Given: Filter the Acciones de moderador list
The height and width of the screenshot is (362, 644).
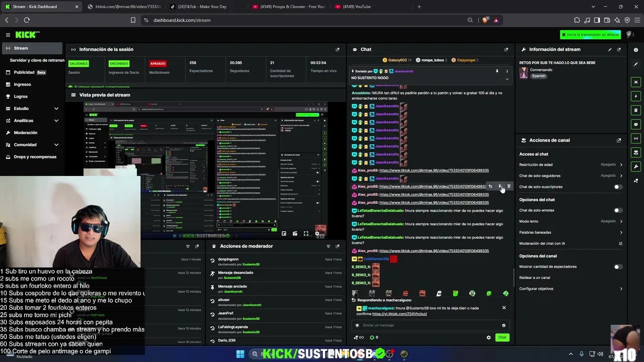Looking at the screenshot, I should pos(329,246).
